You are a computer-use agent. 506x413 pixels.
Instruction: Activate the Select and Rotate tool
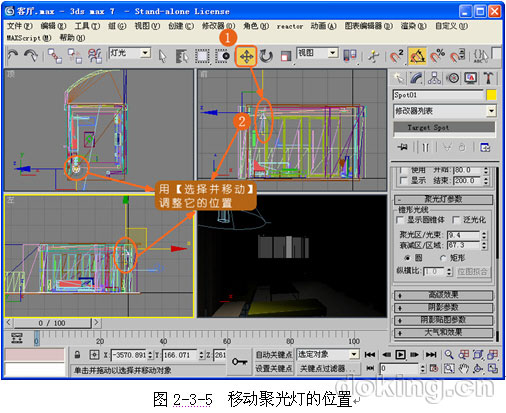click(x=266, y=56)
